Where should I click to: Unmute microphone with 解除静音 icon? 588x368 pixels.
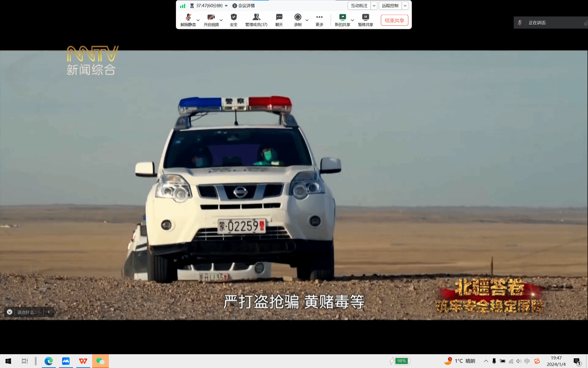click(x=188, y=18)
